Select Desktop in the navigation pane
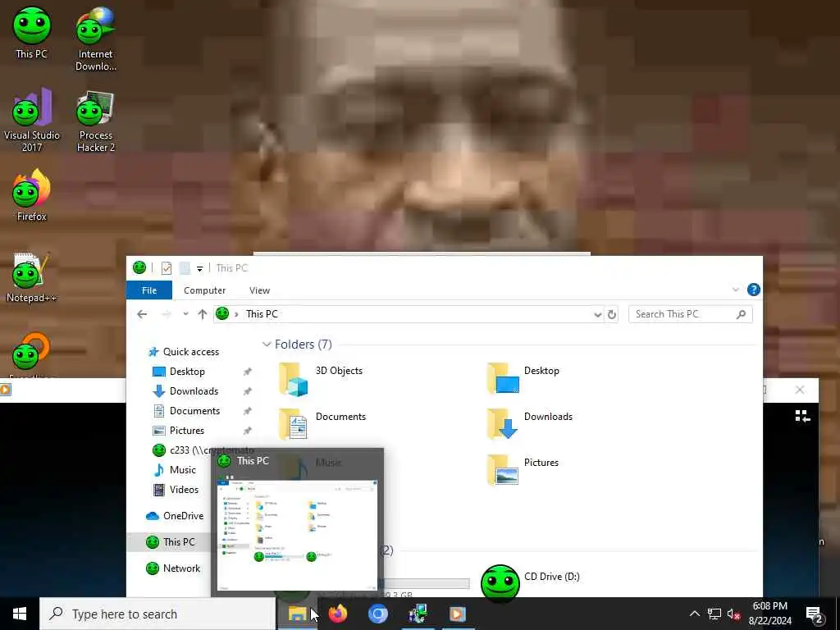 pos(178,372)
